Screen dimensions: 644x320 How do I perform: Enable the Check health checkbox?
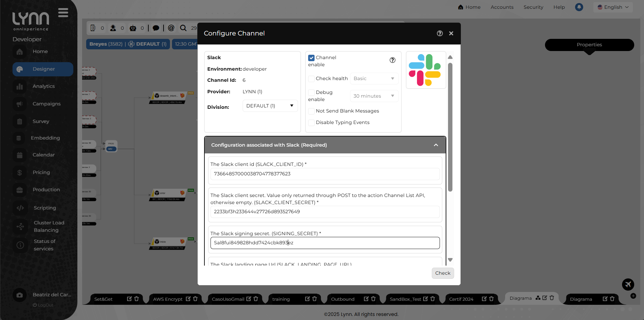pos(312,78)
